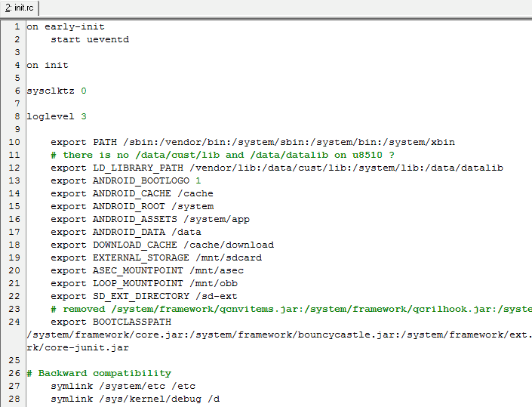Screen dimensions: 532x407
Task: Click line number 1 in the gutter
Action: [17, 26]
